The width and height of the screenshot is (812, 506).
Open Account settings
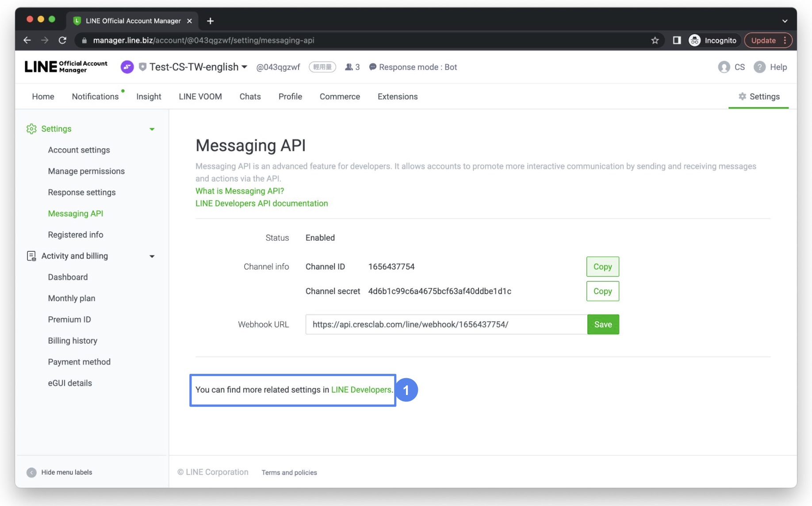point(79,150)
